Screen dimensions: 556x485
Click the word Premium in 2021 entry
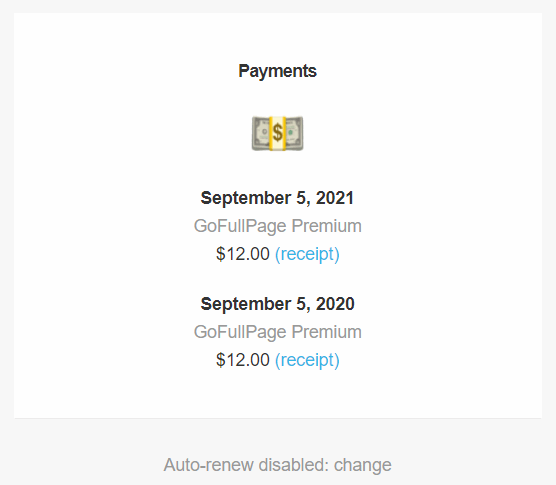tap(327, 226)
